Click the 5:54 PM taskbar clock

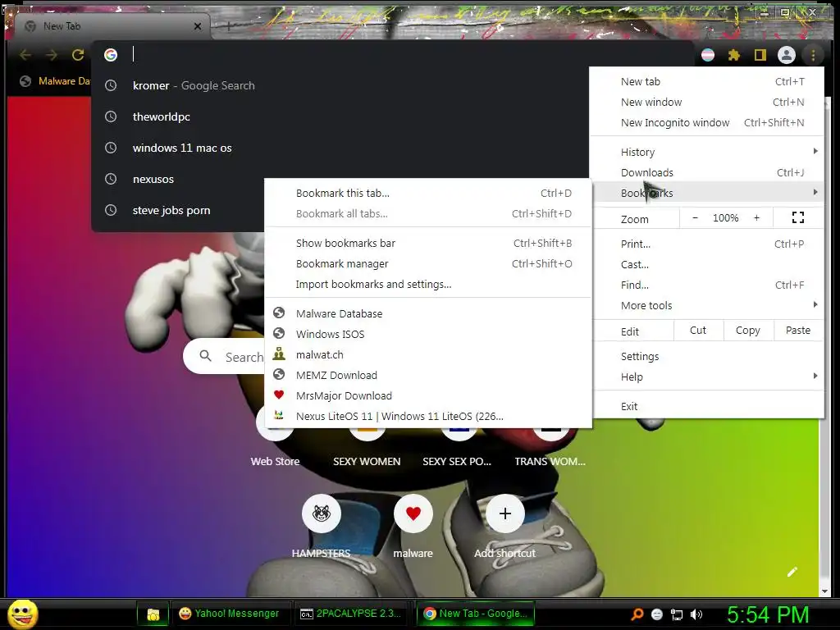768,614
